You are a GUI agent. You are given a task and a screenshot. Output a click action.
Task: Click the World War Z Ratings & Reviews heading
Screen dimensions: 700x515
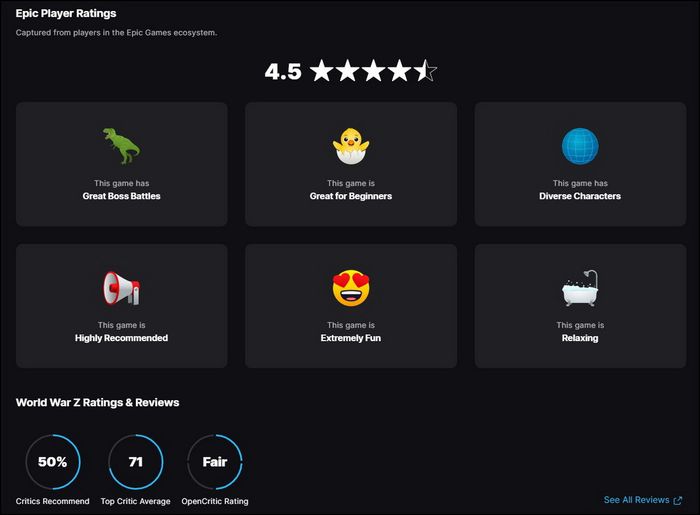pos(97,403)
